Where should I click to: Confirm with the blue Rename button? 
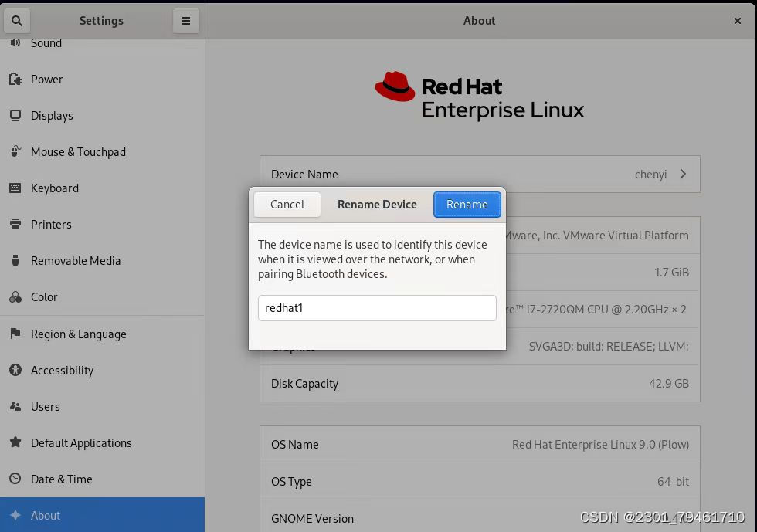click(467, 204)
